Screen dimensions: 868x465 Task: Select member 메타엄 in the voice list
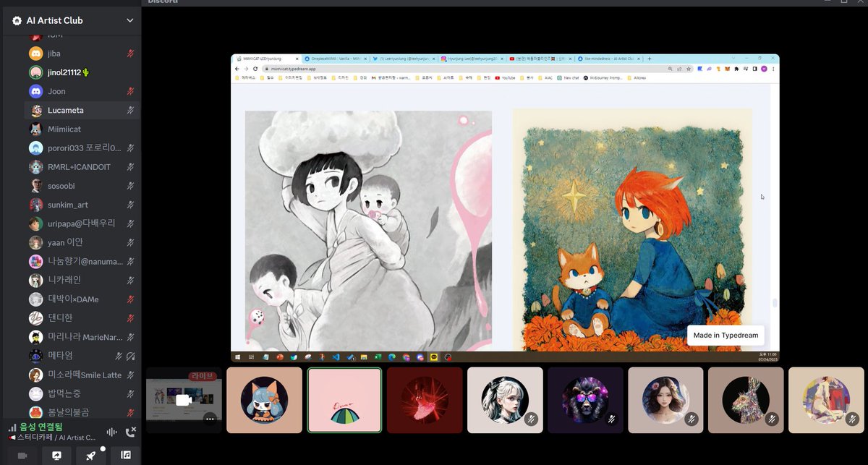click(83, 356)
